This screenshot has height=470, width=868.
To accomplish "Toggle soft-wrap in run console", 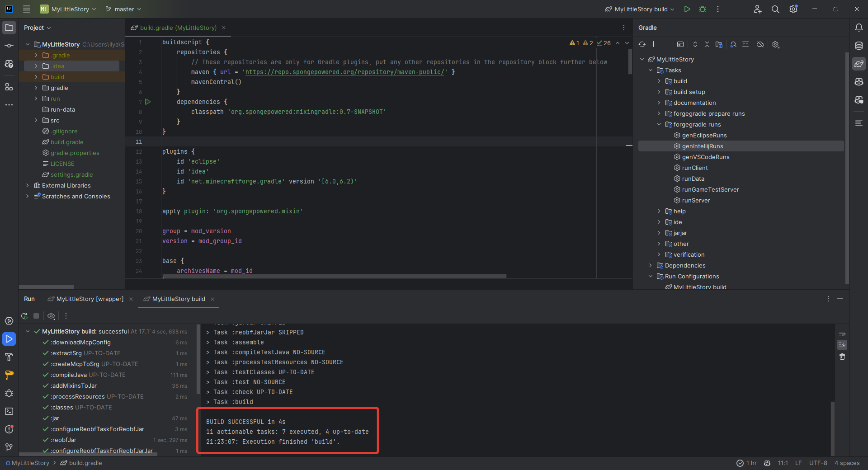I will tap(842, 334).
